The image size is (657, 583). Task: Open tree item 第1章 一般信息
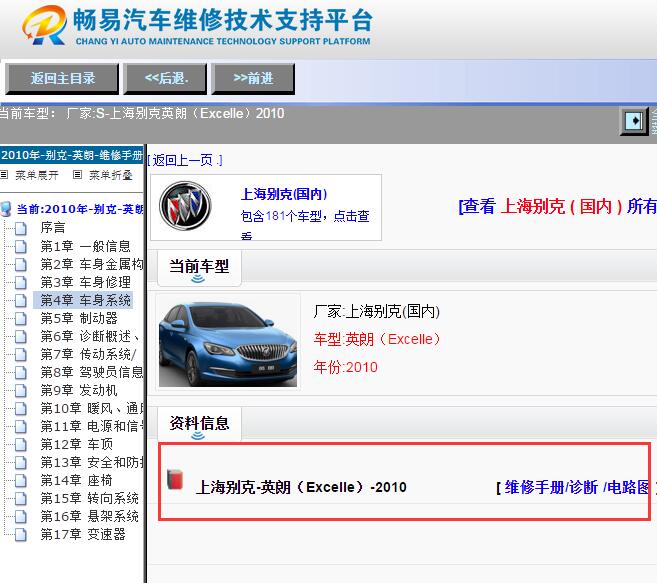[85, 246]
